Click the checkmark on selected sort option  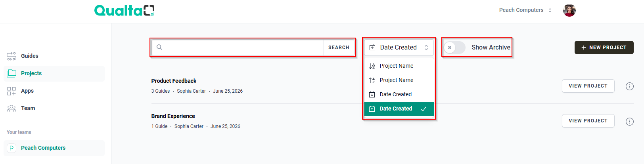click(424, 109)
